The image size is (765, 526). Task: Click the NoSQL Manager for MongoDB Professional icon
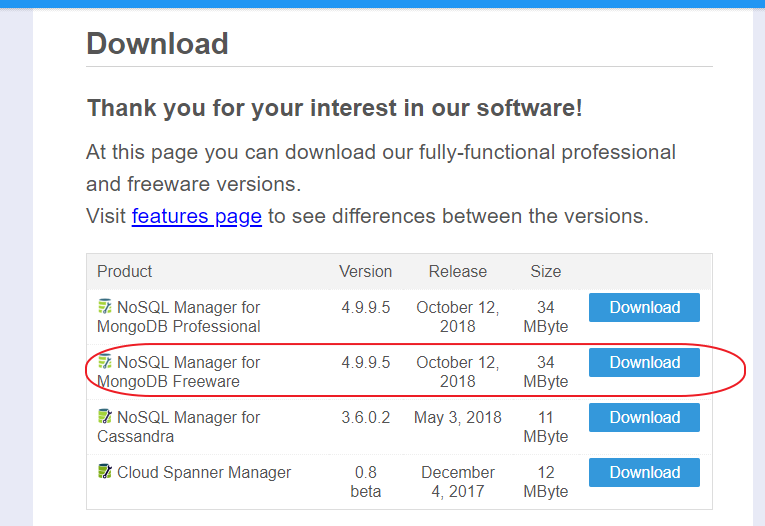click(x=104, y=307)
